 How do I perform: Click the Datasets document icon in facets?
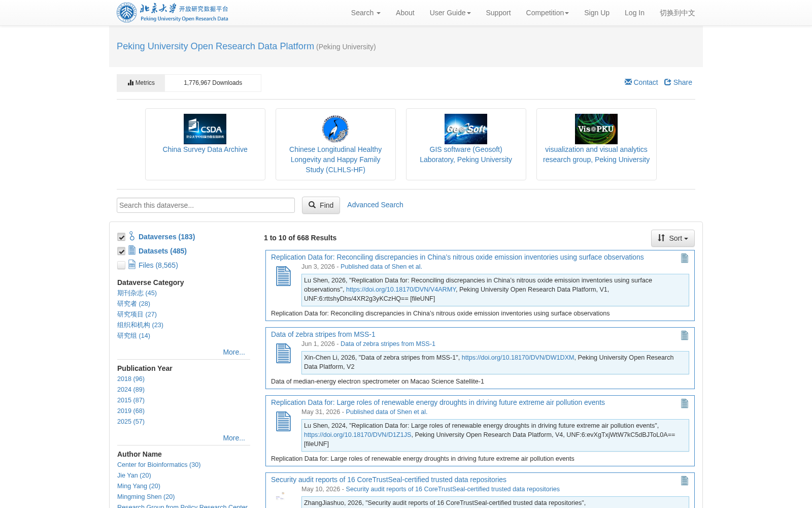tap(132, 250)
